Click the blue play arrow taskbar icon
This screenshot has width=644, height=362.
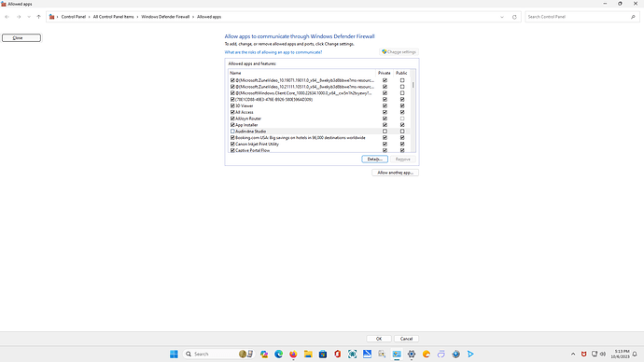point(470,354)
